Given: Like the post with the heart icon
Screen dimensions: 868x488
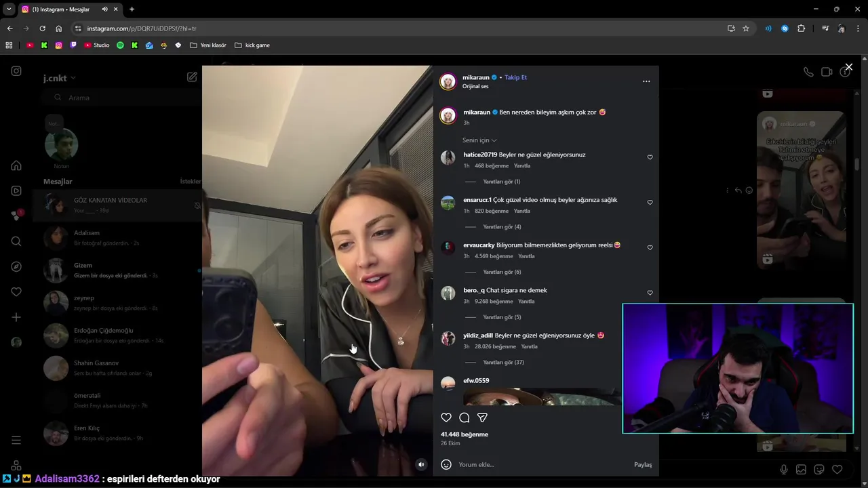Looking at the screenshot, I should coord(446,418).
